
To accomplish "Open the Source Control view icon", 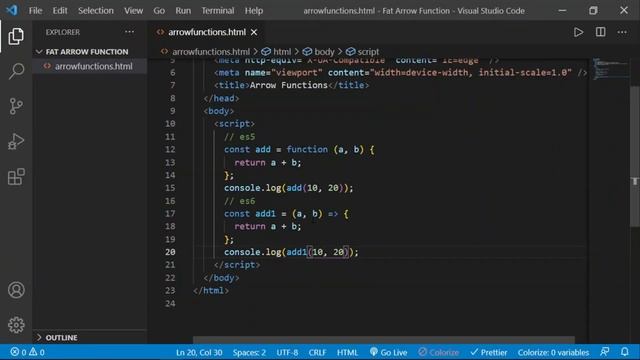I will point(16,106).
